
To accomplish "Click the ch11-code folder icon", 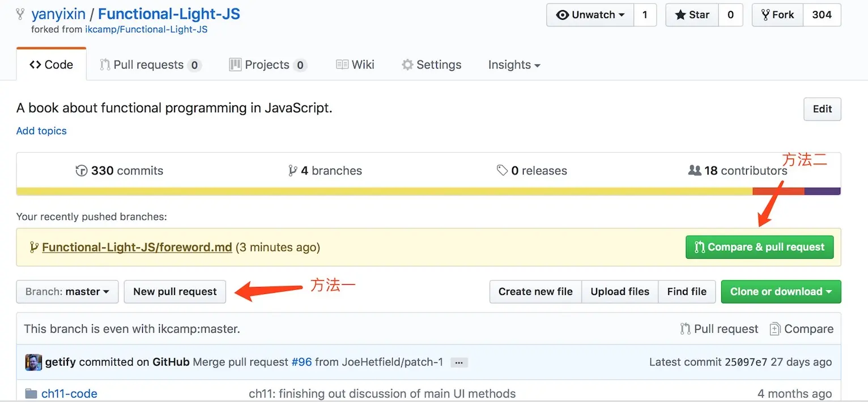I will [x=32, y=394].
